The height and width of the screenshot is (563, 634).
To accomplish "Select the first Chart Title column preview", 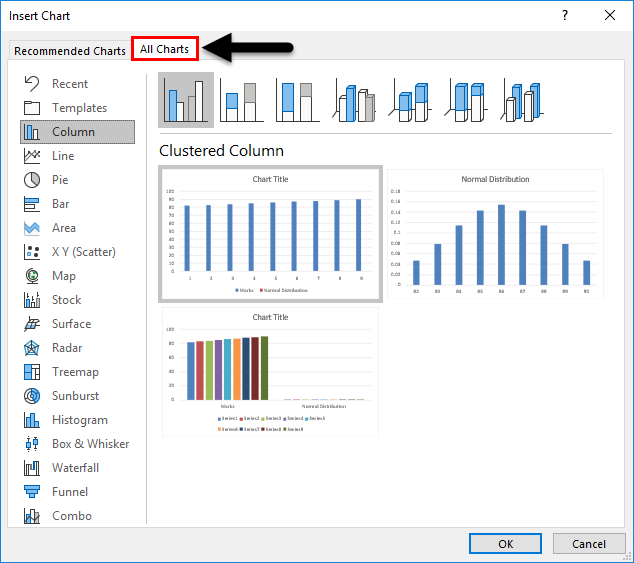I will (x=270, y=234).
